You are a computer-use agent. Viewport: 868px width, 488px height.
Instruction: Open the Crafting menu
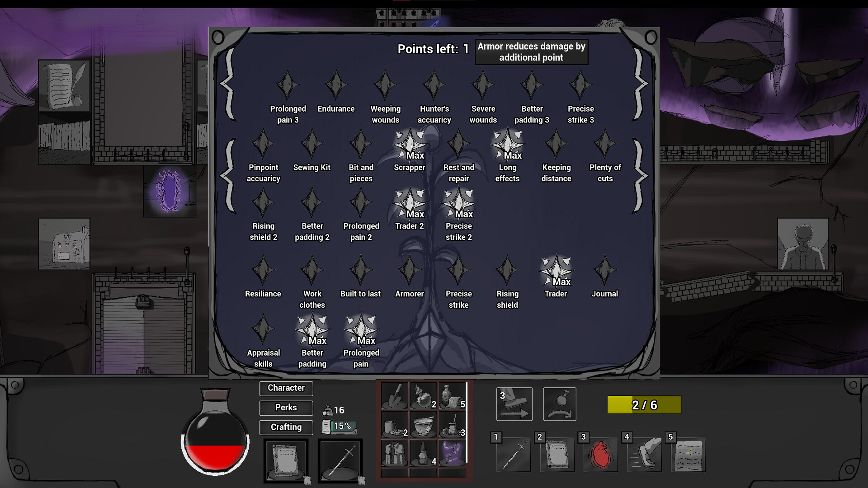click(286, 427)
